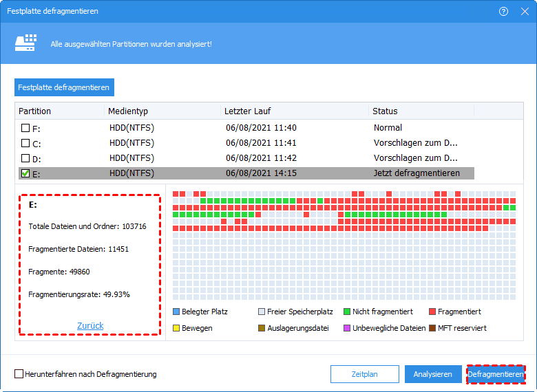Select the Festplatte defragmentieren tab

[64, 87]
